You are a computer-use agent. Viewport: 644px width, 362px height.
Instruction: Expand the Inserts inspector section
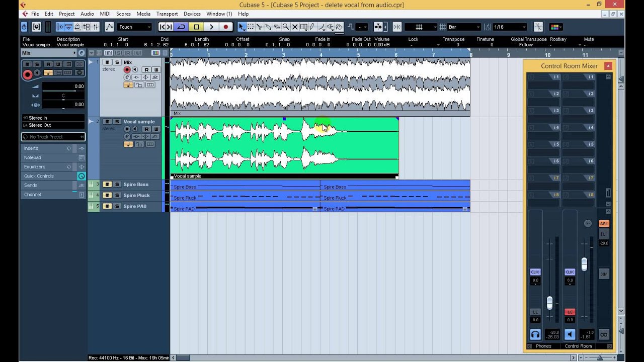[53, 148]
